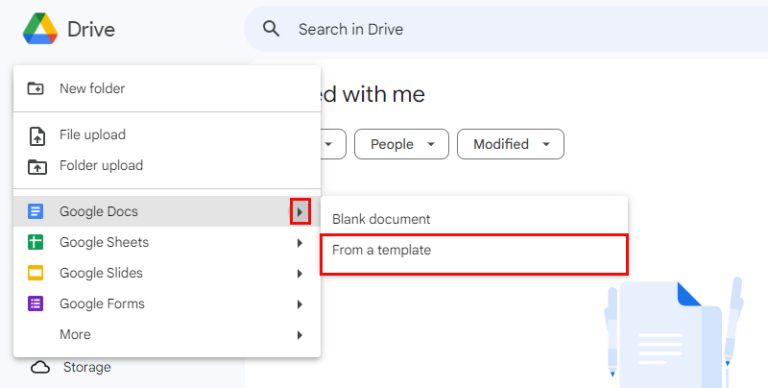Select File upload option
Image resolution: width=768 pixels, height=388 pixels.
tap(167, 135)
